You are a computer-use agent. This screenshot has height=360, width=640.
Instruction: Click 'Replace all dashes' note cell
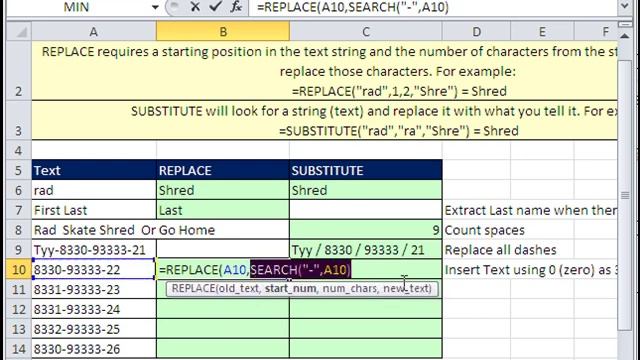coord(500,250)
